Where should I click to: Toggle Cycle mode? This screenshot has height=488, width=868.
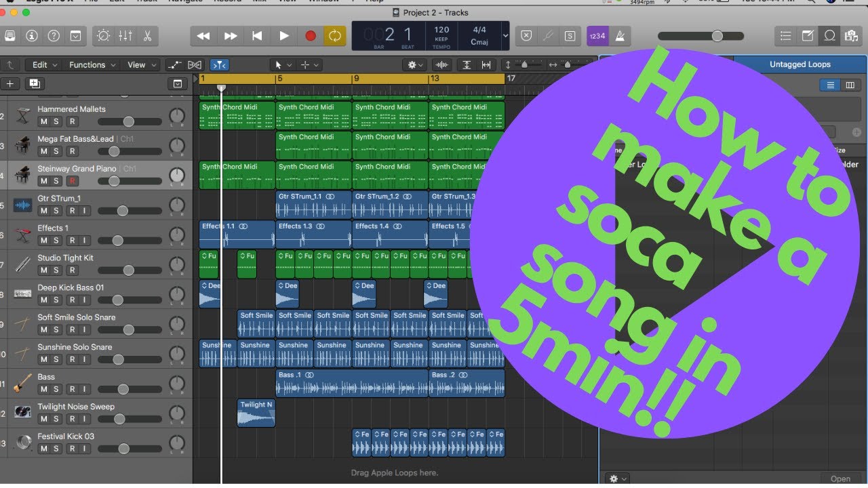[x=334, y=36]
